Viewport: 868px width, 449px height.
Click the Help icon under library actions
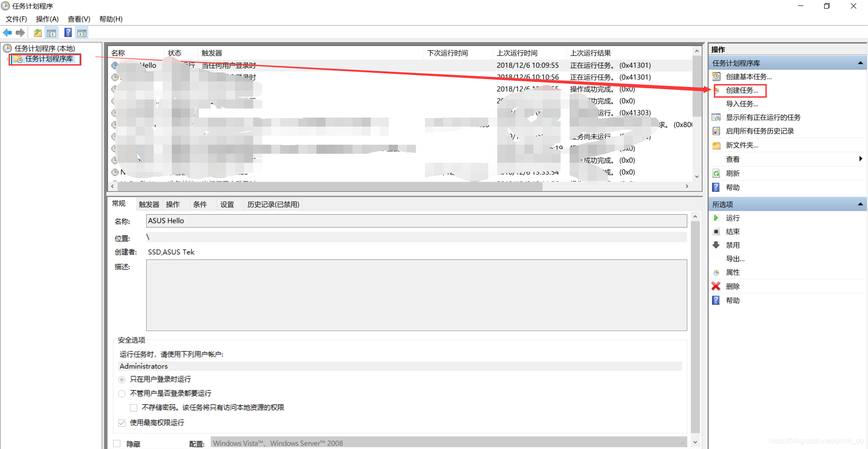(716, 187)
